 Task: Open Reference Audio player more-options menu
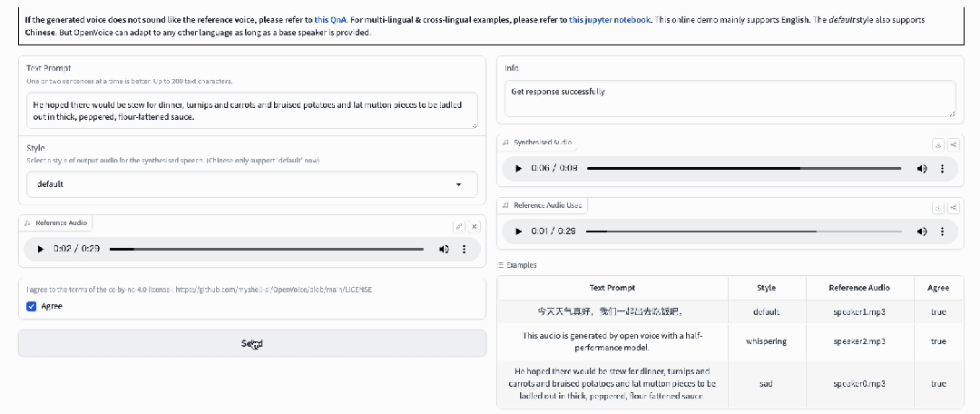click(464, 249)
